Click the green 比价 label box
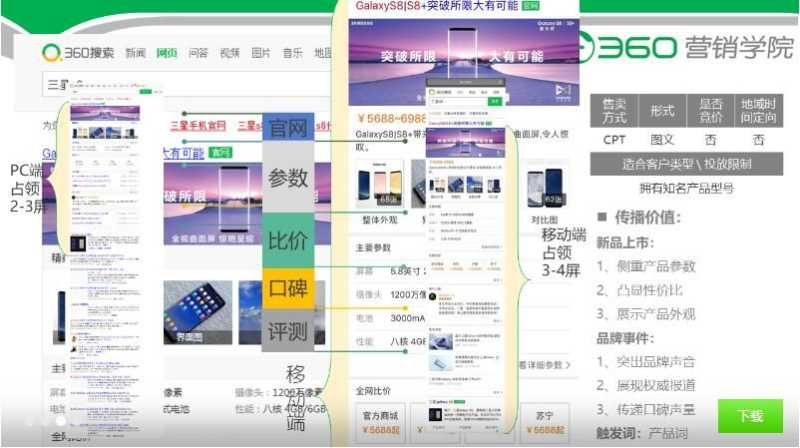 tap(288, 240)
